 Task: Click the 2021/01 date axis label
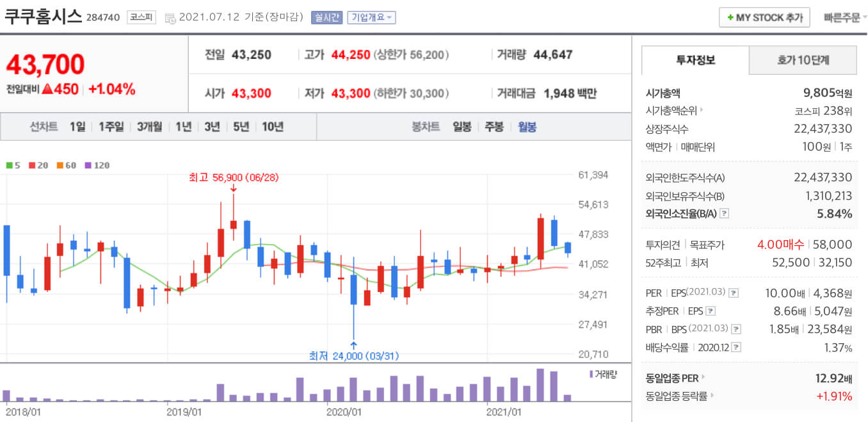pyautogui.click(x=504, y=412)
